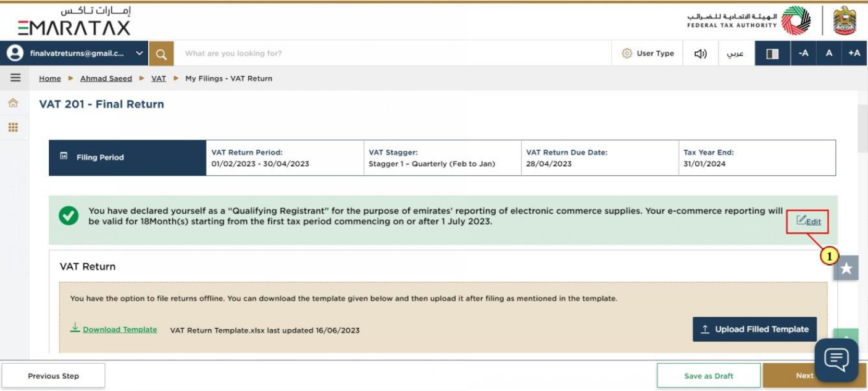Go to VAT breadcrumb link
This screenshot has width=868, height=391.
click(159, 78)
